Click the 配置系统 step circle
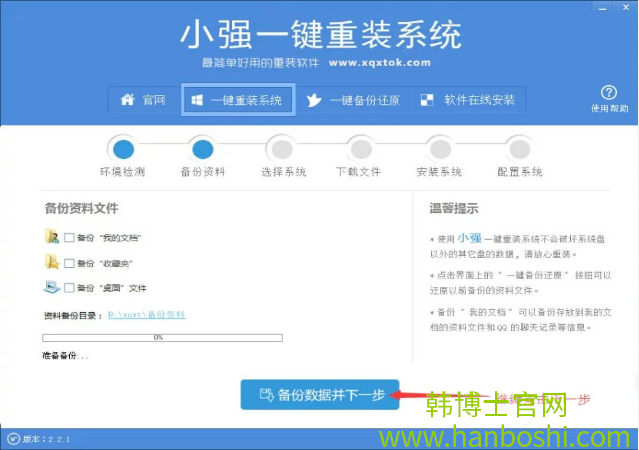This screenshot has width=639, height=450. pos(520,149)
